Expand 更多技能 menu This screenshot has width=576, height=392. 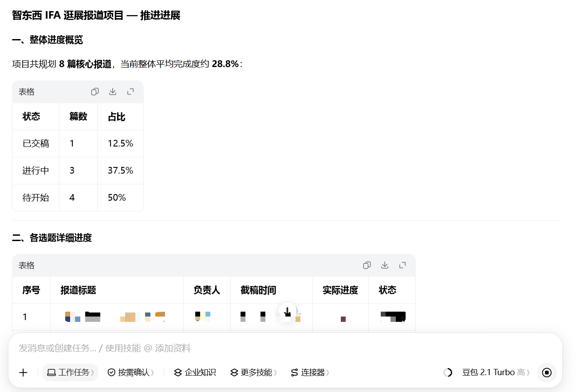point(253,372)
